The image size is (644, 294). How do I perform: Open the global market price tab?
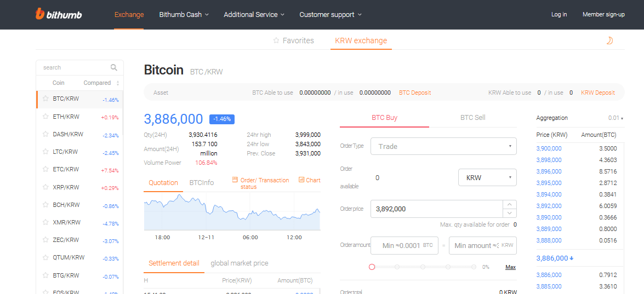pos(240,263)
